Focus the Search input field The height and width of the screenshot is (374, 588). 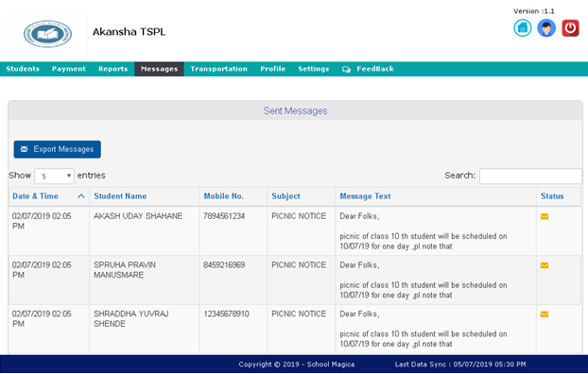point(530,176)
